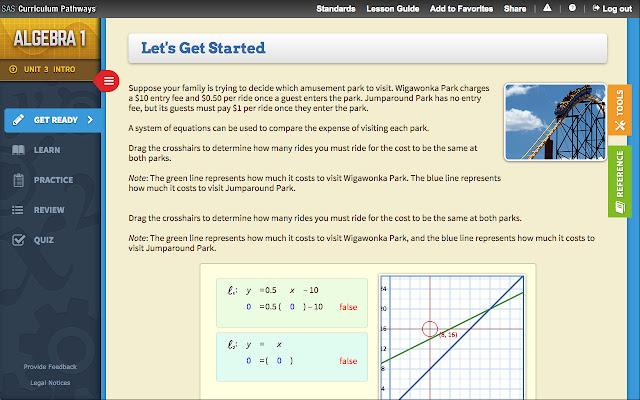This screenshot has height=400, width=640.
Task: Toggle the red hamburger menu button
Action: pos(108,81)
